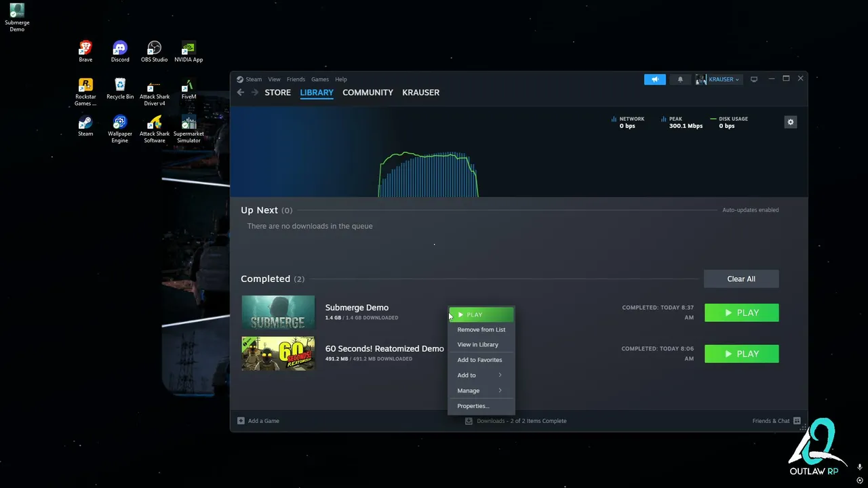The width and height of the screenshot is (868, 488).
Task: Click the green PLAY button for Submerge Demo
Action: 742,312
